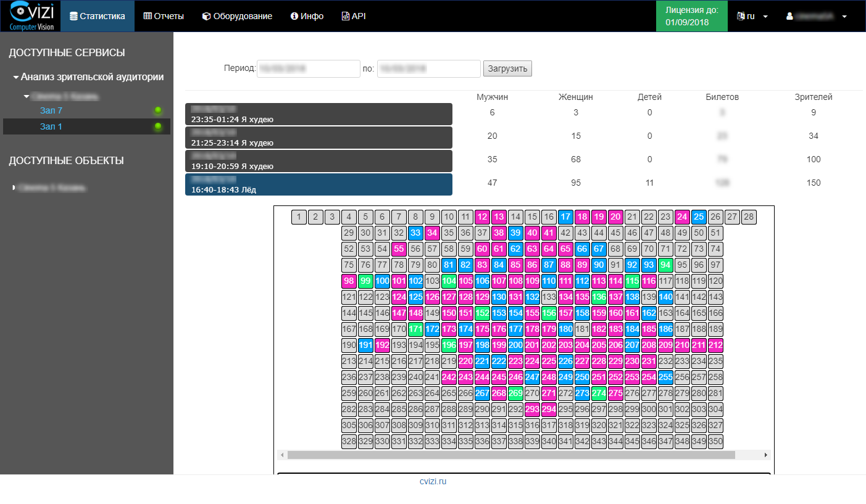Click the Зрителей column header
Screen dimensions: 866x504
(814, 97)
